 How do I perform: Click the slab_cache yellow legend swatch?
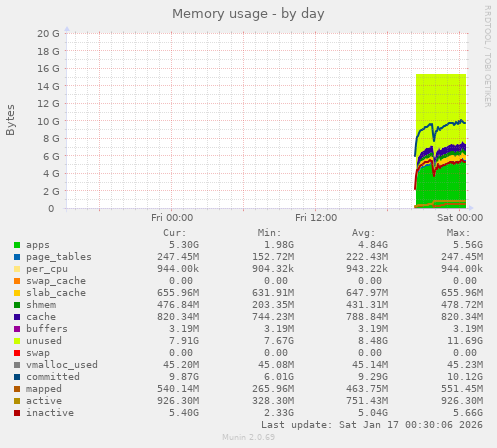17,293
